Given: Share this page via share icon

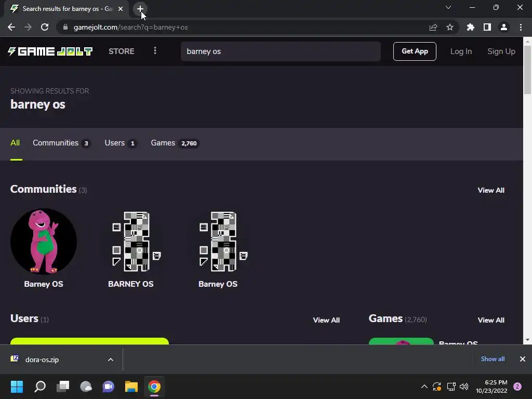Looking at the screenshot, I should click(433, 27).
